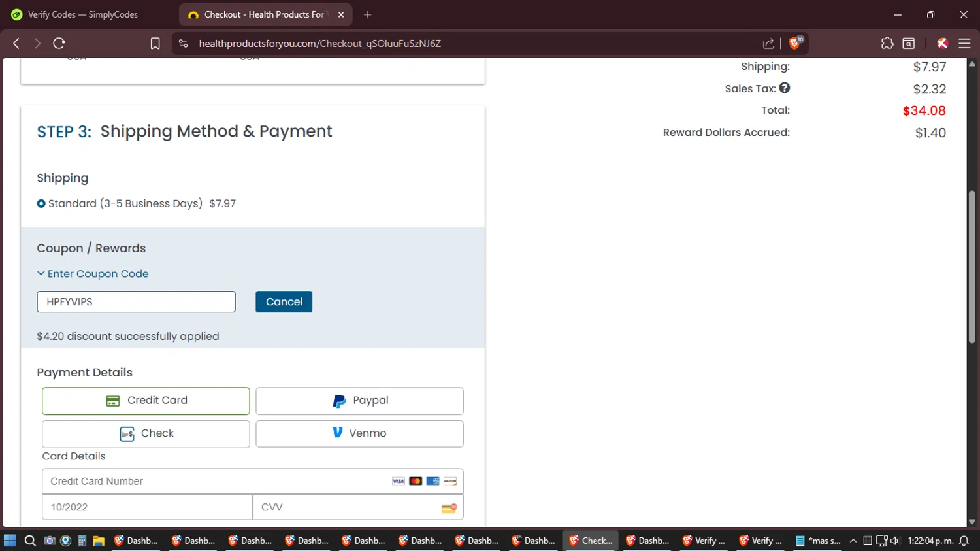Open the Windows notifications bell
Image resolution: width=980 pixels, height=551 pixels.
tap(964, 541)
